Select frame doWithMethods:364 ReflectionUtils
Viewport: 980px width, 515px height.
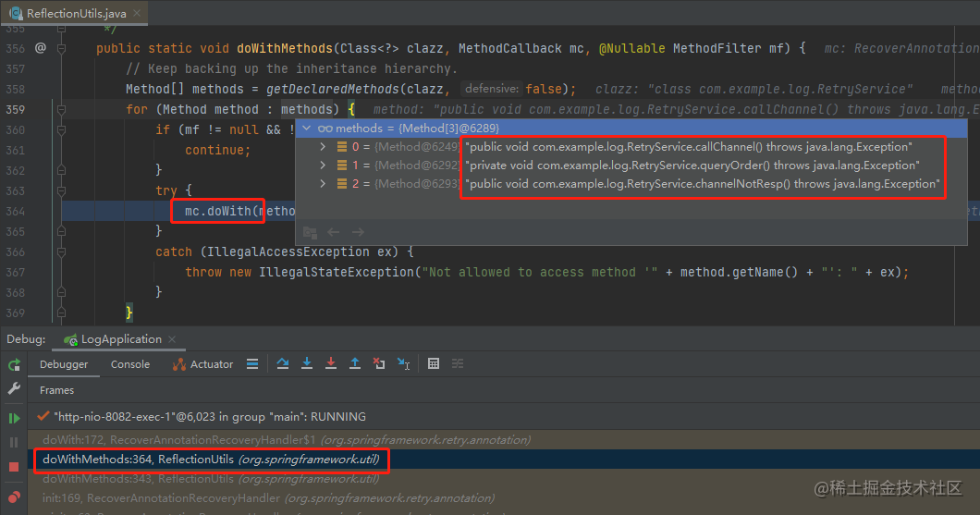(x=504, y=460)
